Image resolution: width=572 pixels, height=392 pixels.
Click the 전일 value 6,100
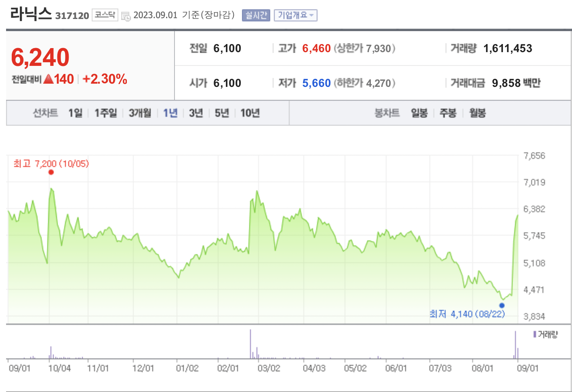tap(227, 48)
